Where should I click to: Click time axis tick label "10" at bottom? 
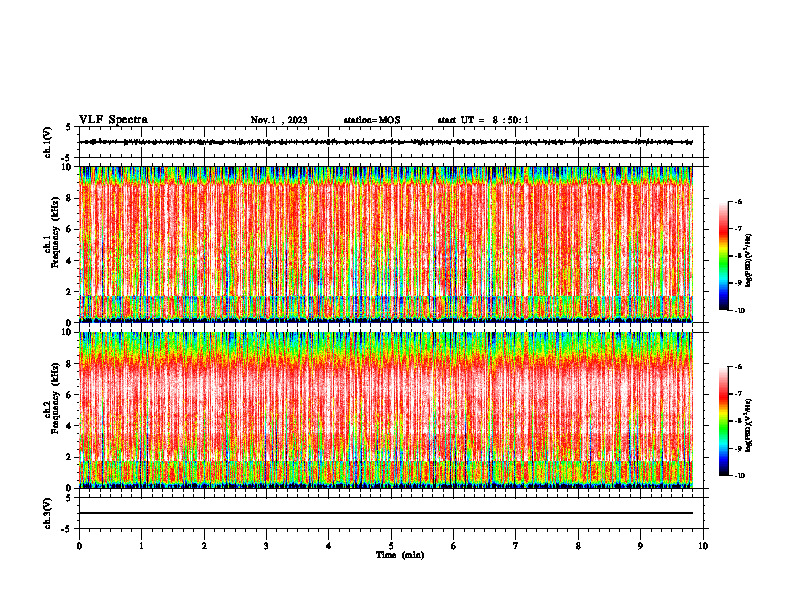point(703,546)
